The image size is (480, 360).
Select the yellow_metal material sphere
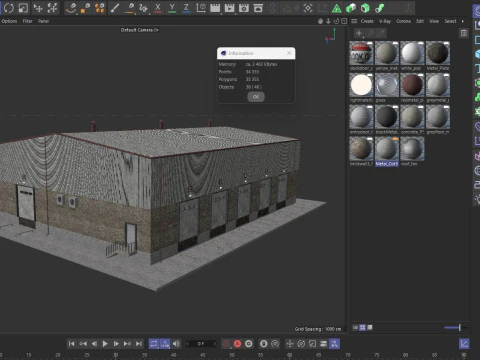point(387,53)
